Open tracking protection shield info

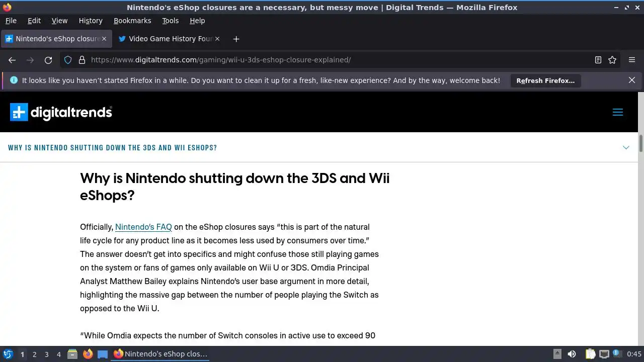[68, 60]
